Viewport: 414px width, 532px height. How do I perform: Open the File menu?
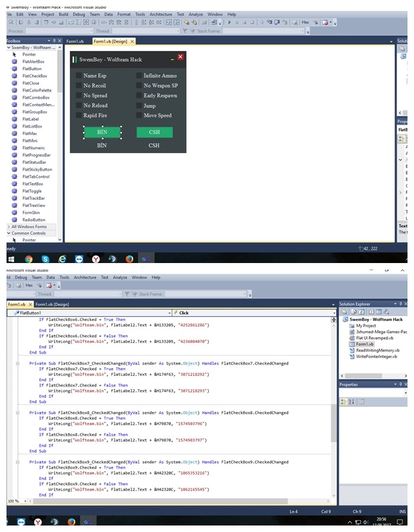click(x=8, y=14)
